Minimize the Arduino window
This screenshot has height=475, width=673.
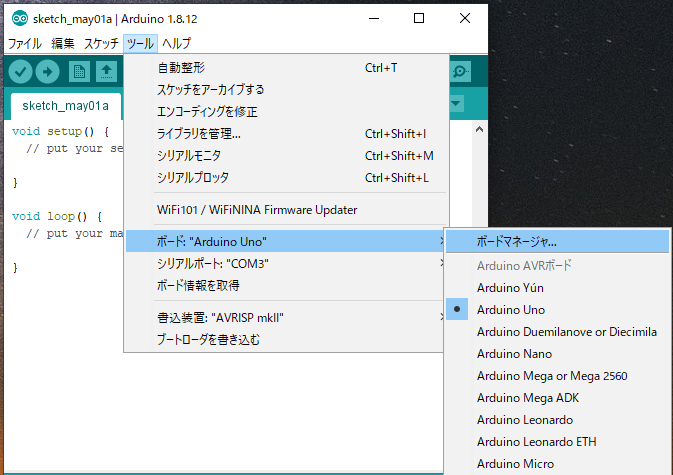coord(374,18)
